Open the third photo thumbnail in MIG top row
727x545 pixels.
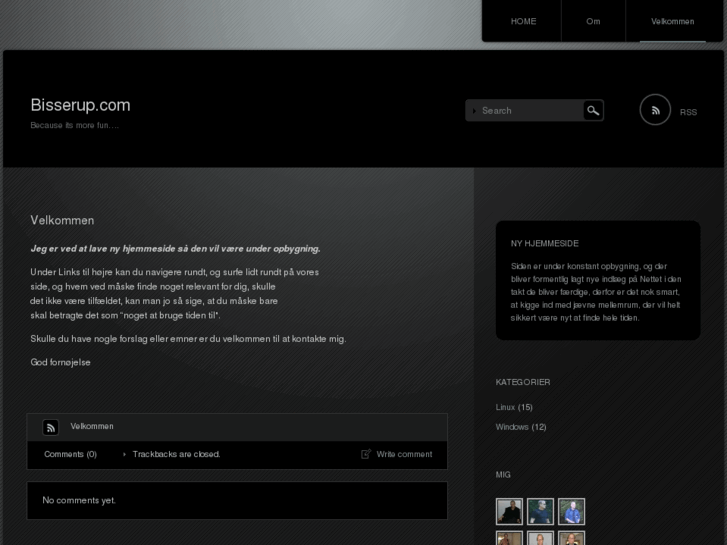(x=571, y=512)
